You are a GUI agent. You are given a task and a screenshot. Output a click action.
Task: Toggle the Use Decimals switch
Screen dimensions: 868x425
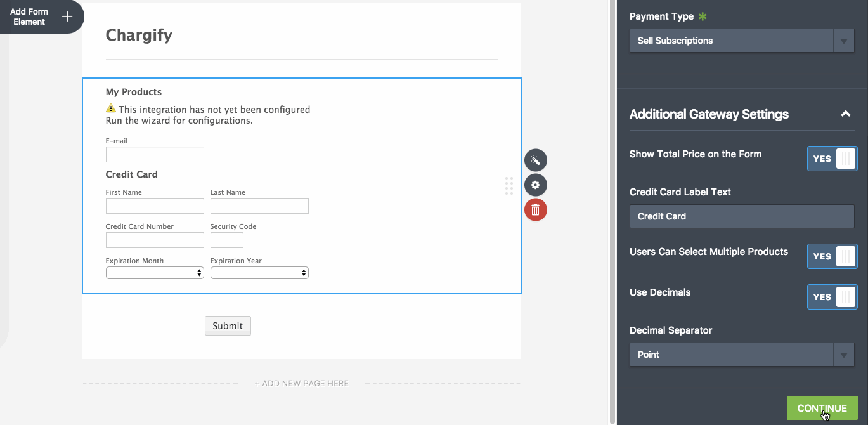tap(832, 297)
